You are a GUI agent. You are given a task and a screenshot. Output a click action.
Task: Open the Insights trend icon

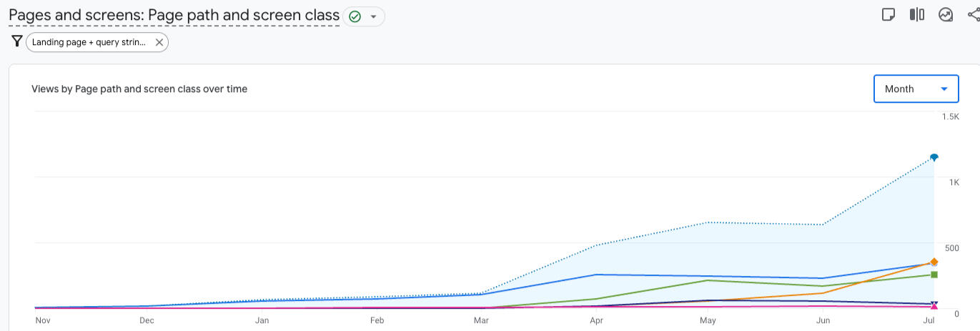946,15
